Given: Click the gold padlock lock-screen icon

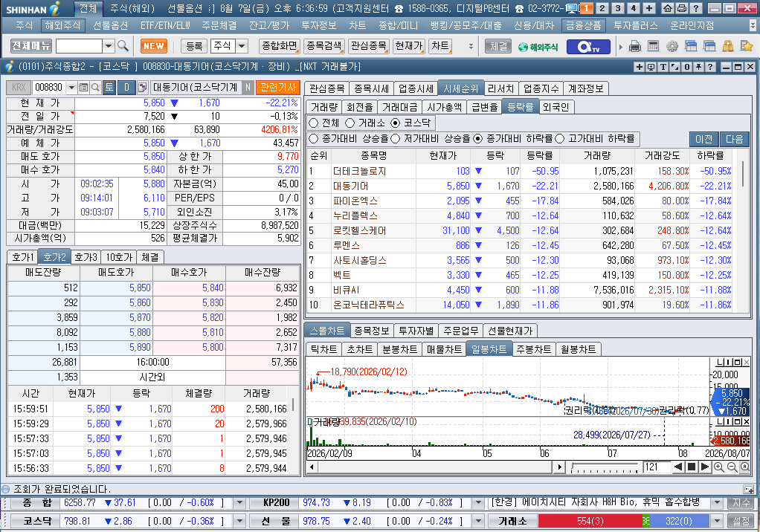Looking at the screenshot, I should pyautogui.click(x=727, y=47).
